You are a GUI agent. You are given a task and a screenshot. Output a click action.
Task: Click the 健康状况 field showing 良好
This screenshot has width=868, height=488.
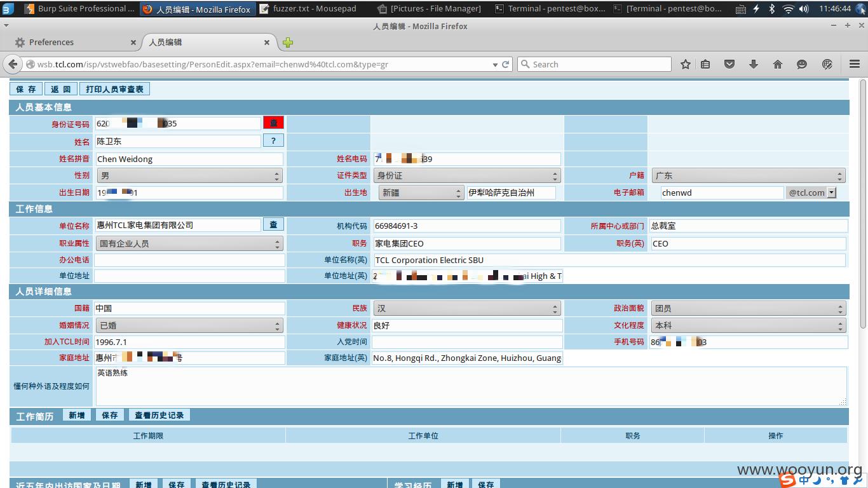click(467, 325)
